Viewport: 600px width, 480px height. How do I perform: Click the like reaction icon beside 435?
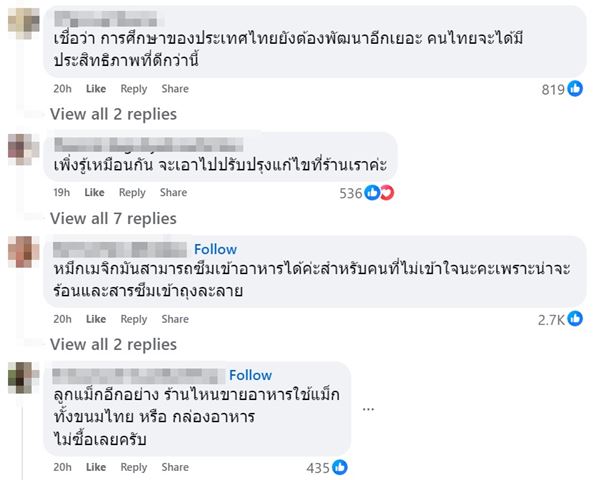coord(340,467)
